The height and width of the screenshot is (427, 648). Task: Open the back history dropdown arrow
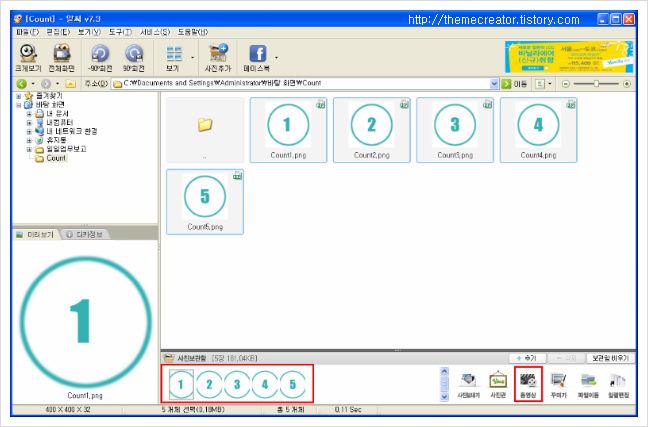point(33,84)
